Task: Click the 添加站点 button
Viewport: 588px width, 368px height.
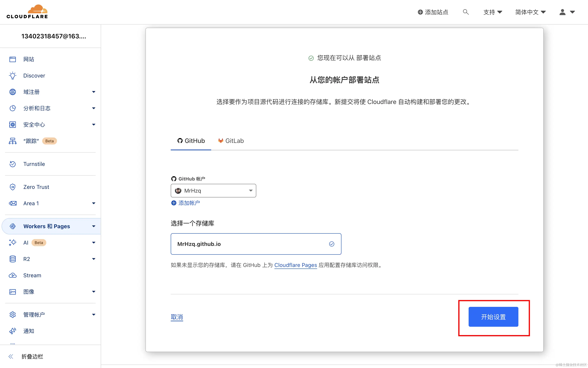Action: click(x=433, y=12)
